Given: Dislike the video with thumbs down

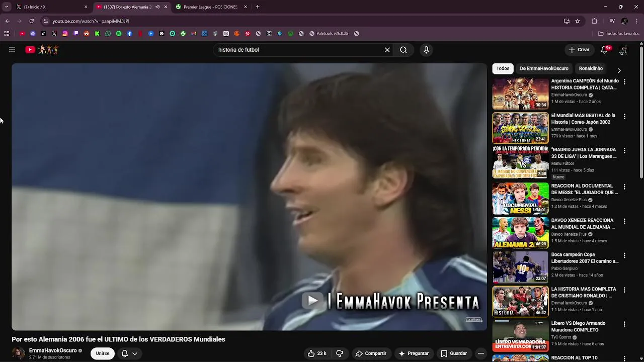Looking at the screenshot, I should click(340, 353).
